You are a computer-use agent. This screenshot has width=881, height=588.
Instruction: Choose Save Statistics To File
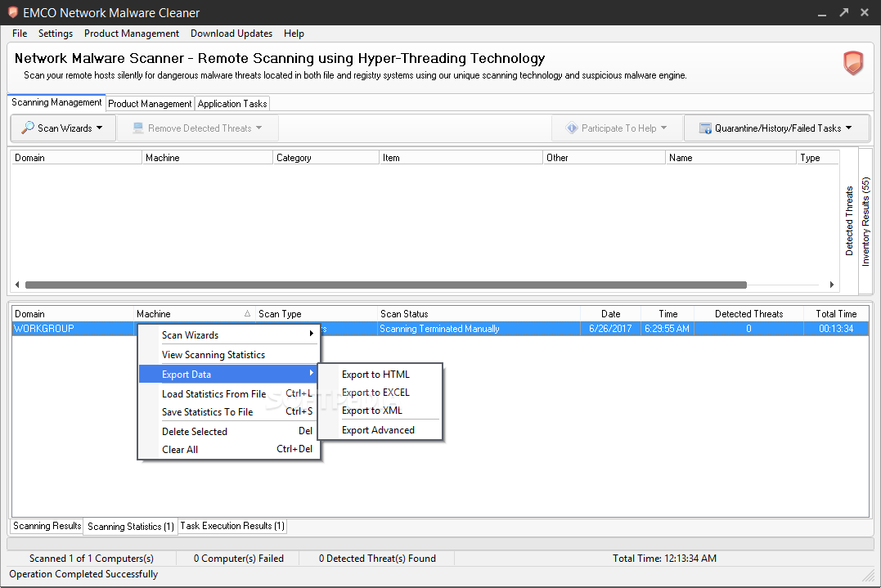tap(229, 411)
